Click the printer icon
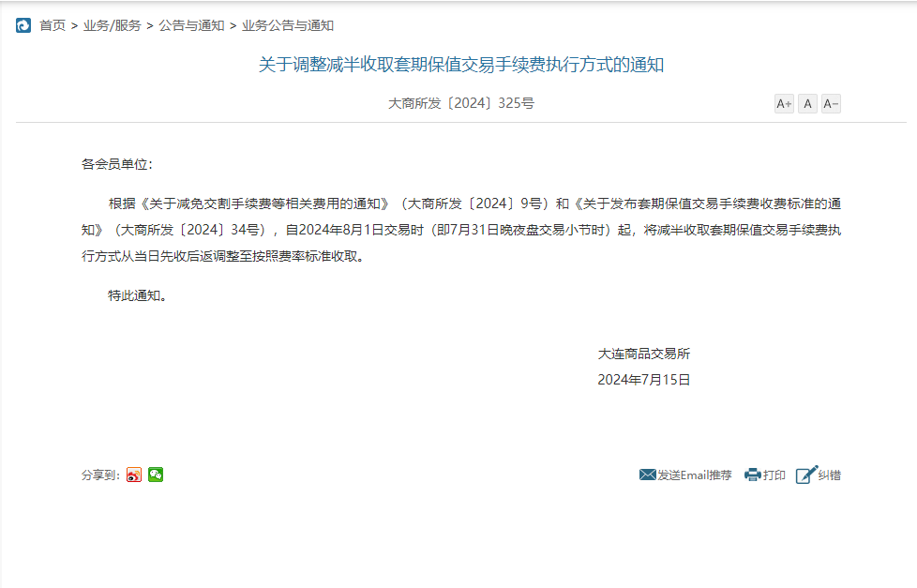The image size is (917, 588). (x=753, y=475)
